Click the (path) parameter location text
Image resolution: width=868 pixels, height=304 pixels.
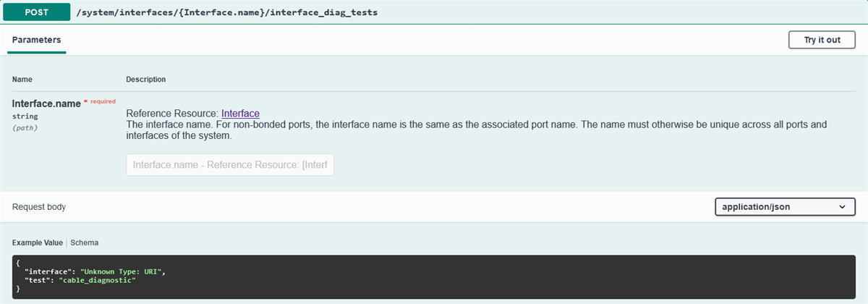(x=25, y=127)
